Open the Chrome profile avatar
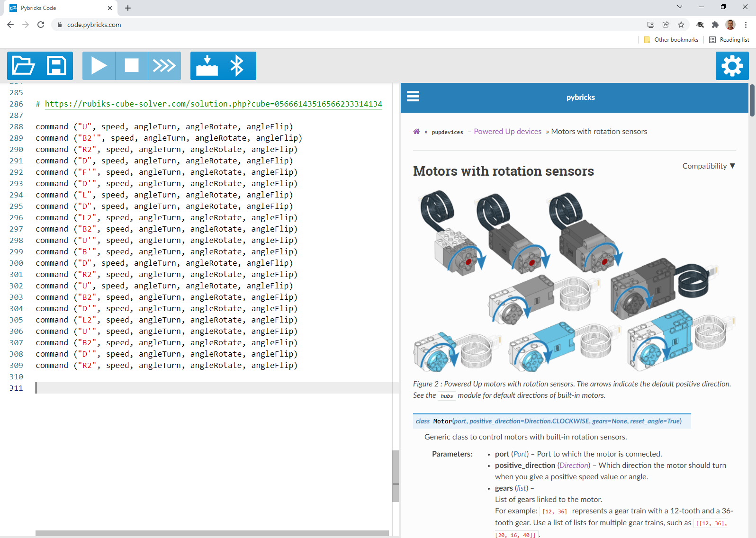The image size is (756, 538). (x=730, y=25)
